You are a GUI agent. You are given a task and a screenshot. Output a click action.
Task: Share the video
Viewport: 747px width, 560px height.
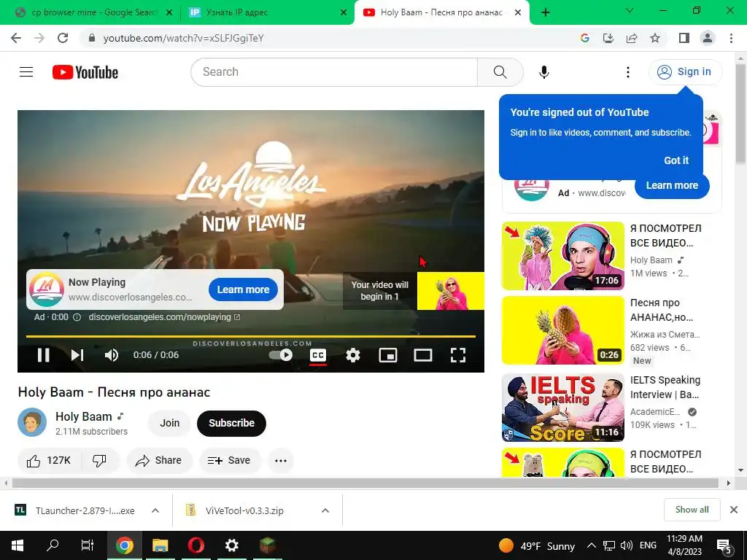(158, 461)
